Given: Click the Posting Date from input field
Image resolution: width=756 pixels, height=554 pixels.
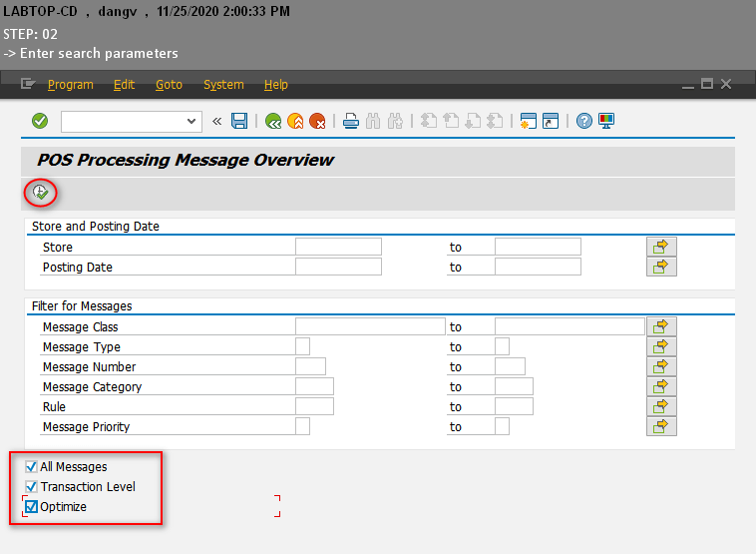Looking at the screenshot, I should point(338,267).
